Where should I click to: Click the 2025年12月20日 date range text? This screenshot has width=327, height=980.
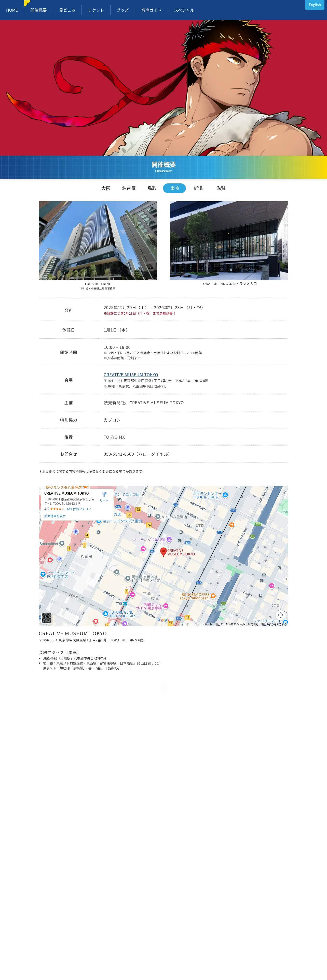[154, 307]
